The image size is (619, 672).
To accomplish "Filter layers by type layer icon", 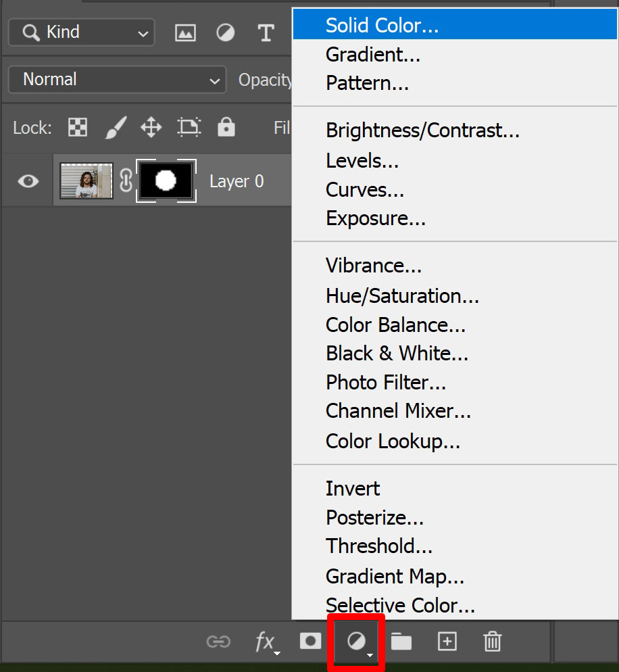I will (x=266, y=32).
